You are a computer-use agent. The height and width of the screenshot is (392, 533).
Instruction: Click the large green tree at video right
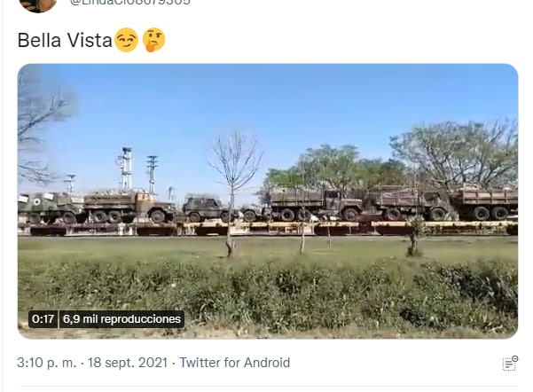click(456, 154)
